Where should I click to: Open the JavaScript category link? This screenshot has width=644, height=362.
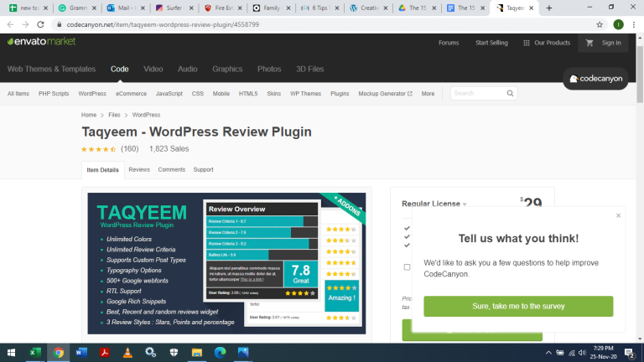click(x=169, y=94)
